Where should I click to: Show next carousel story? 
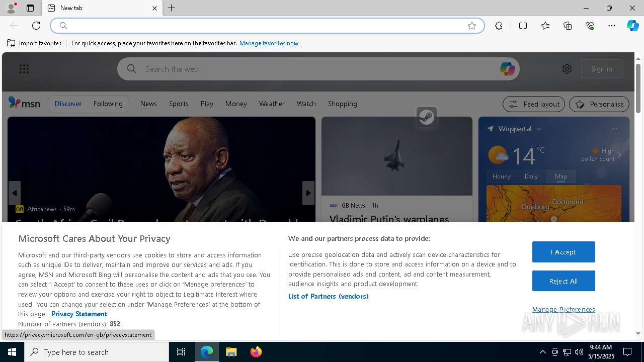point(308,193)
